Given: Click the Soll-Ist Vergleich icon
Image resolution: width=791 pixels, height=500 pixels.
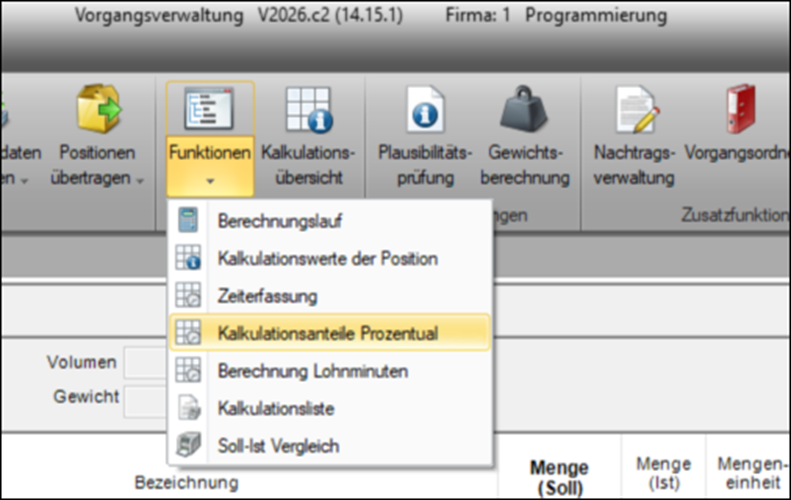Looking at the screenshot, I should [x=188, y=445].
